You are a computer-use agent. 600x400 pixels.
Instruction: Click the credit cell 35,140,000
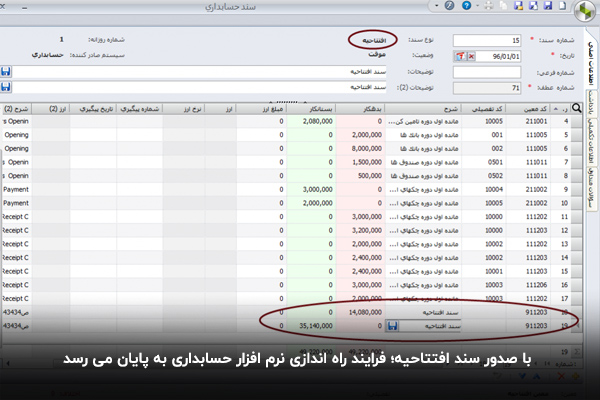pos(311,326)
